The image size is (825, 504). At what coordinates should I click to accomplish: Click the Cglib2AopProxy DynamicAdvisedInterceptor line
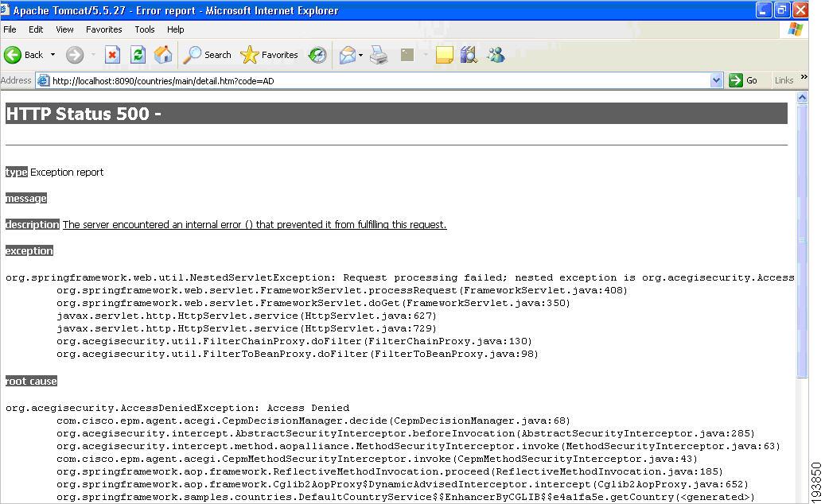[x=403, y=484]
